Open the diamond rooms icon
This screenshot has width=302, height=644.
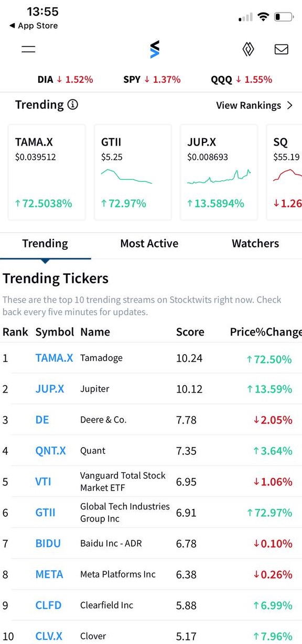point(248,49)
